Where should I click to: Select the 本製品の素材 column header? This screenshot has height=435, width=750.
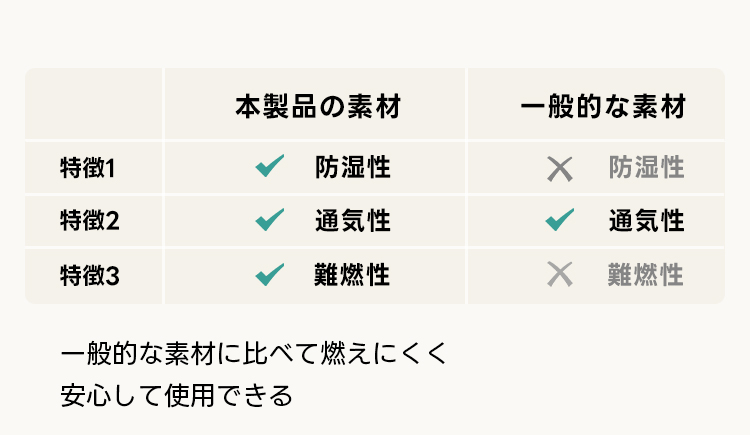point(317,107)
